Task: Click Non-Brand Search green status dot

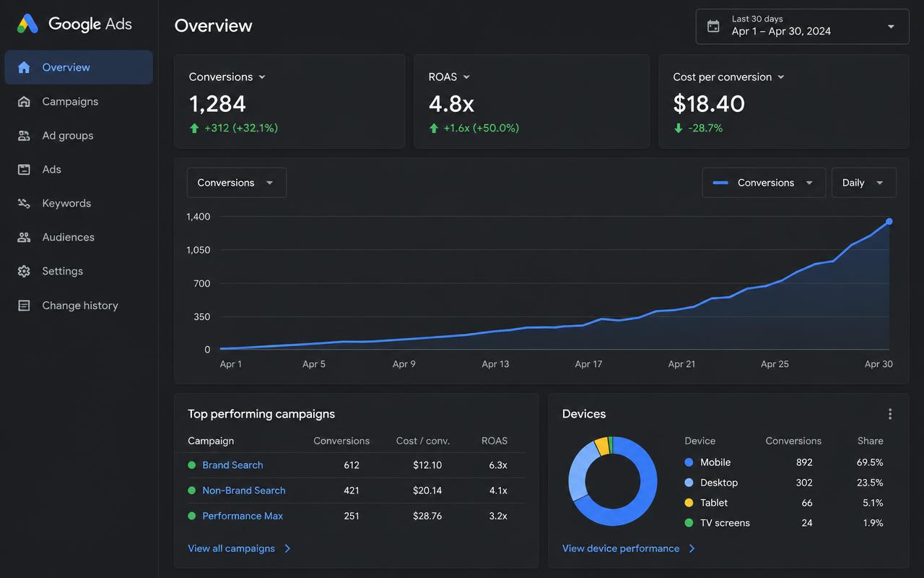Action: 192,491
